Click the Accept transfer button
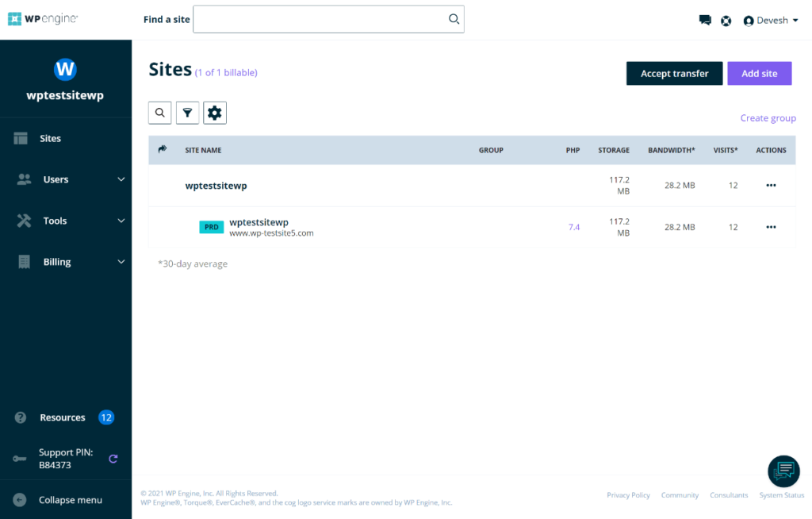Viewport: 812px width, 519px height. tap(674, 73)
